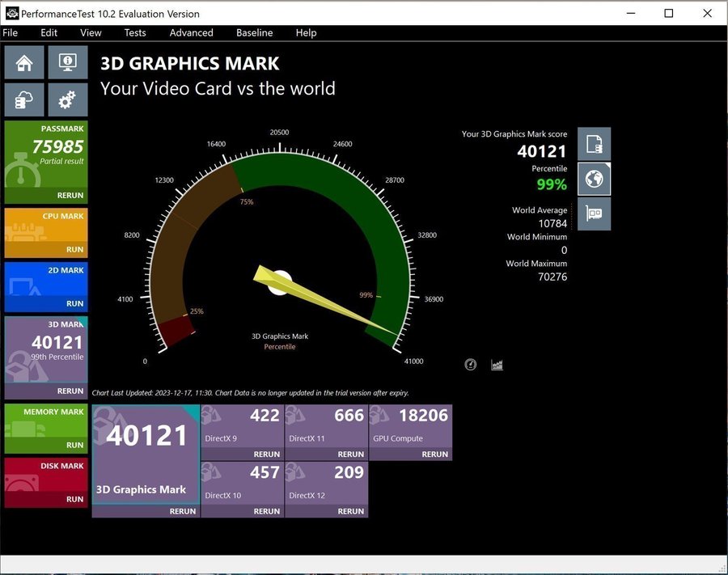Switch to the speedometer gauge view icon
The image size is (728, 575).
click(x=471, y=365)
